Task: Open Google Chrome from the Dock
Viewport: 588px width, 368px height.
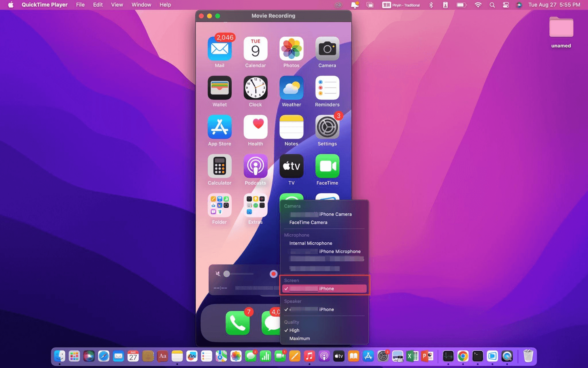Action: (x=463, y=356)
